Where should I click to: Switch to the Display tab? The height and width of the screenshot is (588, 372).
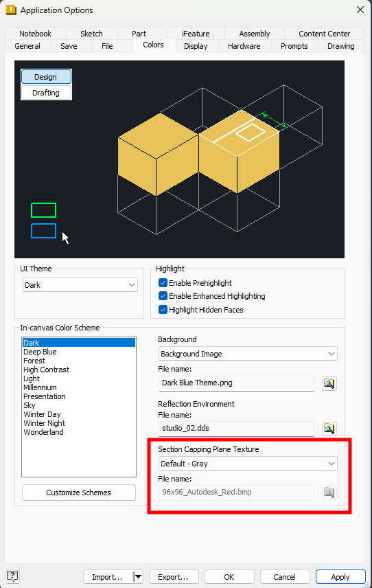click(196, 46)
